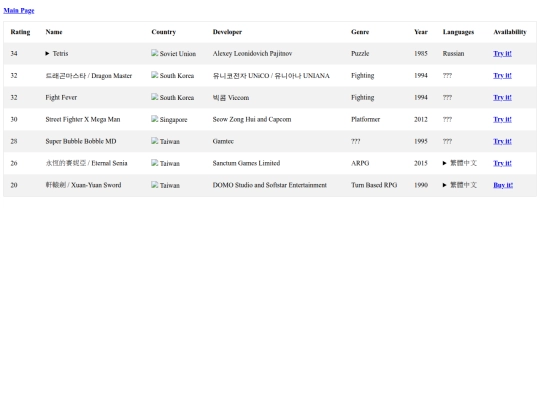Select Street Fighter X Mega Man name
Screen dimensions: 540x405
pyautogui.click(x=83, y=120)
